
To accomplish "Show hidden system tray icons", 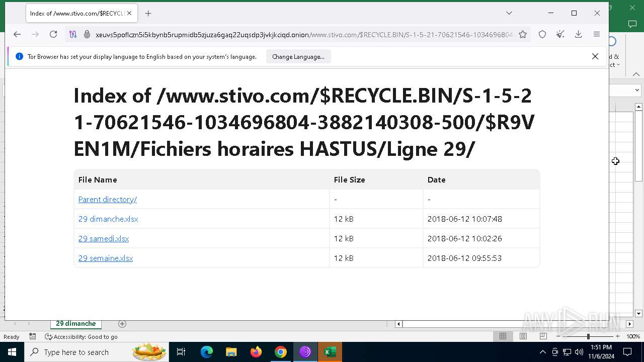I will pos(542,352).
